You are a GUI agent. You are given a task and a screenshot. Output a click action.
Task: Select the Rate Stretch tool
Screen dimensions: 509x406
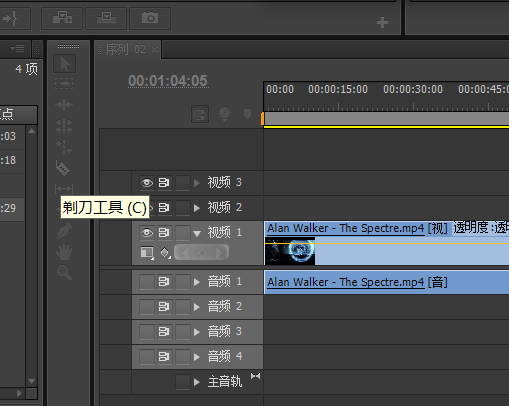(64, 147)
